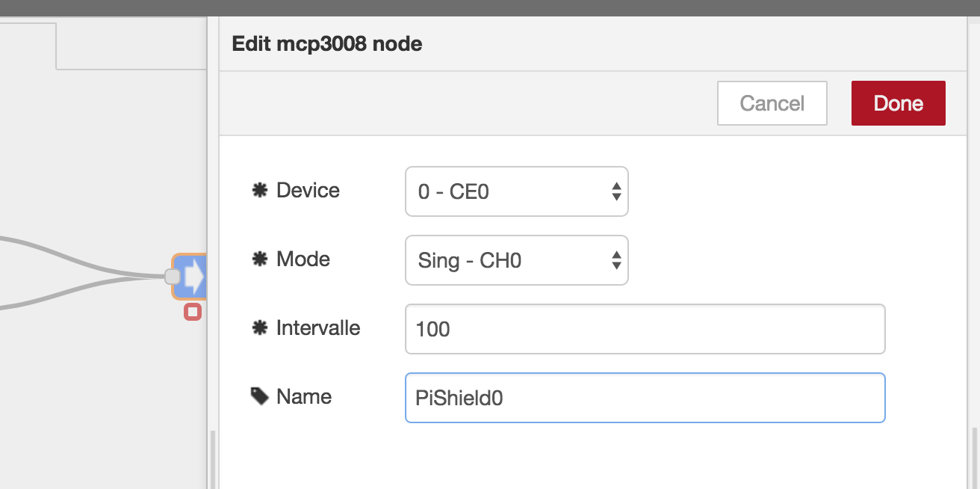Click the up-down arrows on the Device selector
Screen dimensions: 980x489
point(616,191)
